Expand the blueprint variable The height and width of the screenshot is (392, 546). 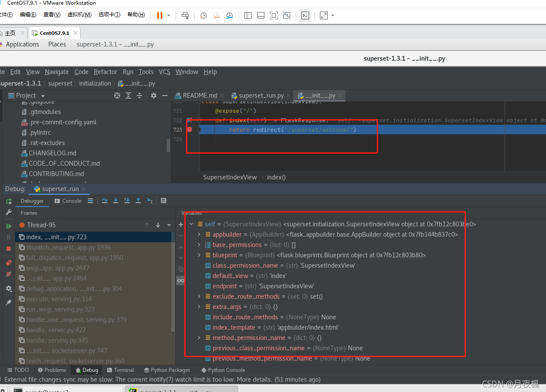199,255
